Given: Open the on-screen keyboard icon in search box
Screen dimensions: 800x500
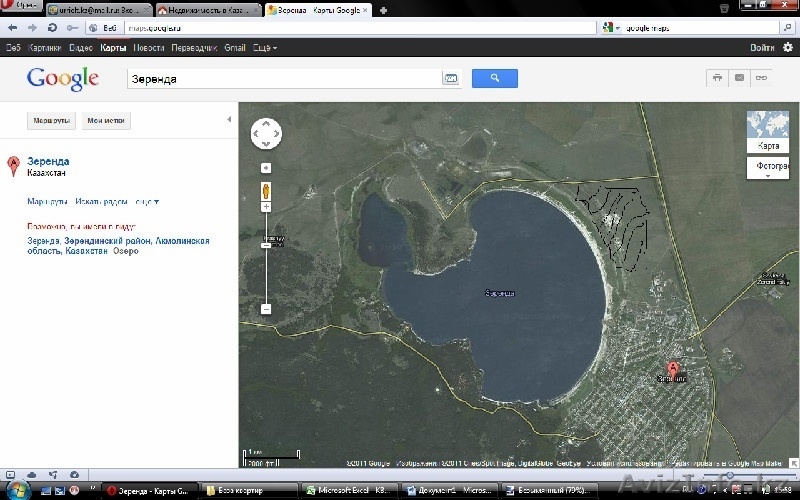Looking at the screenshot, I should pos(450,78).
